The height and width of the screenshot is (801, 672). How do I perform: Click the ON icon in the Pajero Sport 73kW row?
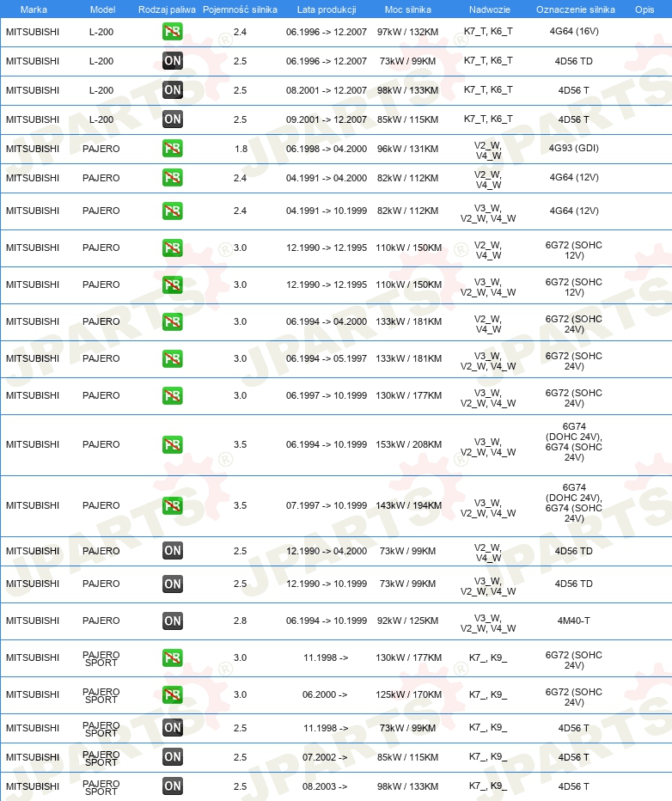(173, 727)
